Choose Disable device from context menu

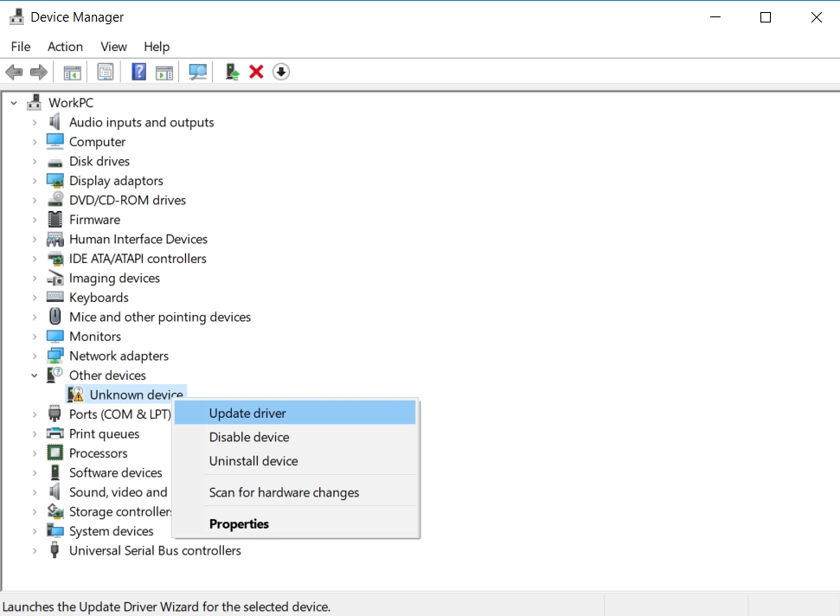(x=295, y=437)
